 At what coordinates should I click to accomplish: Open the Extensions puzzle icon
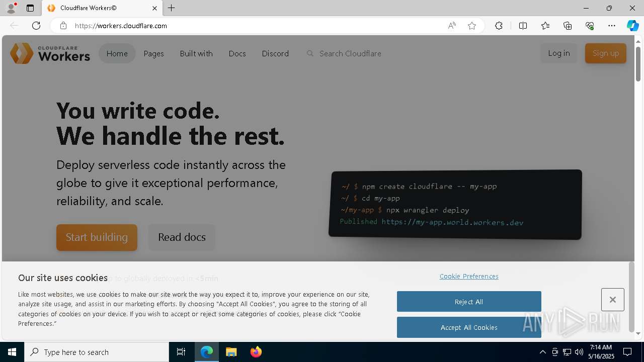pyautogui.click(x=499, y=26)
